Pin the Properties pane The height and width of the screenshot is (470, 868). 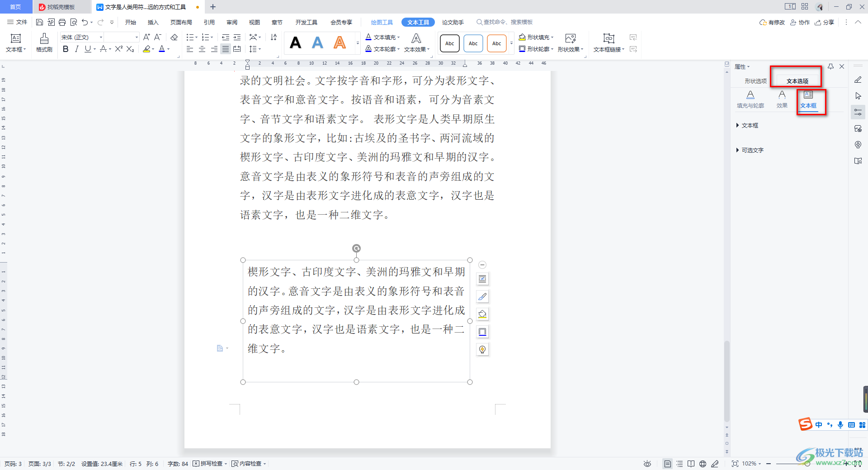830,66
